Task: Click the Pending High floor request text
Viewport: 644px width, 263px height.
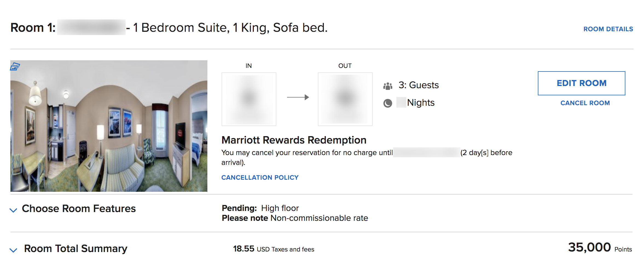Action: point(260,208)
